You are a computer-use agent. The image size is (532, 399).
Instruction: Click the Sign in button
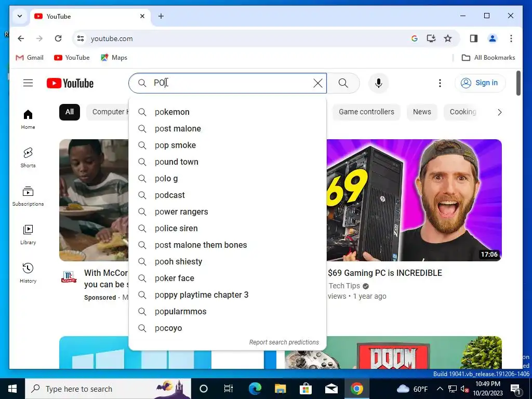480,83
